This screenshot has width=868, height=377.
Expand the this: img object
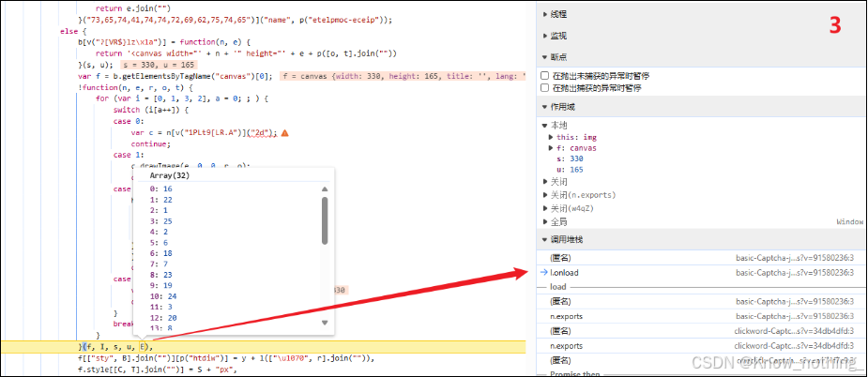[552, 137]
